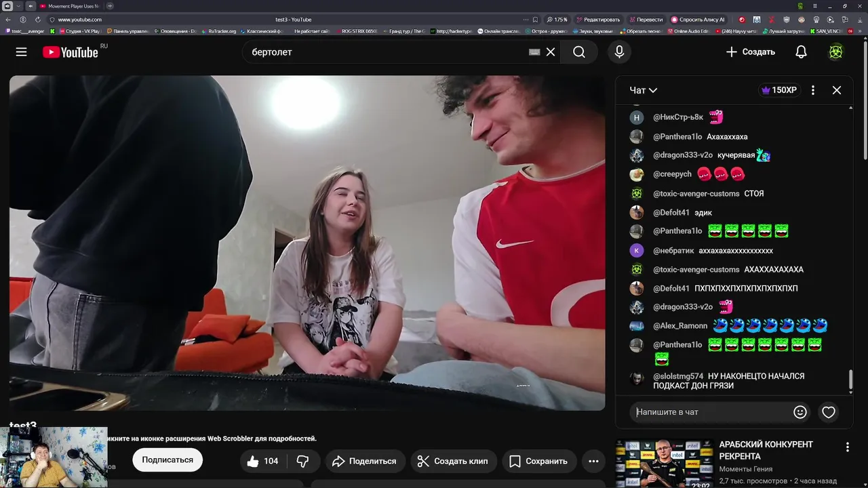The width and height of the screenshot is (868, 488).
Task: Click the @creepych username in chat
Action: [x=672, y=174]
